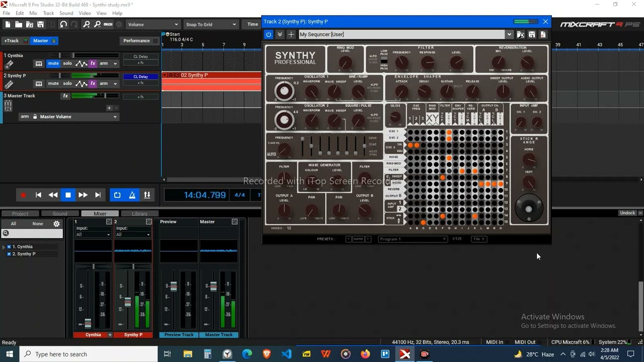The height and width of the screenshot is (362, 644).
Task: Click the Undock button
Action: click(x=627, y=213)
